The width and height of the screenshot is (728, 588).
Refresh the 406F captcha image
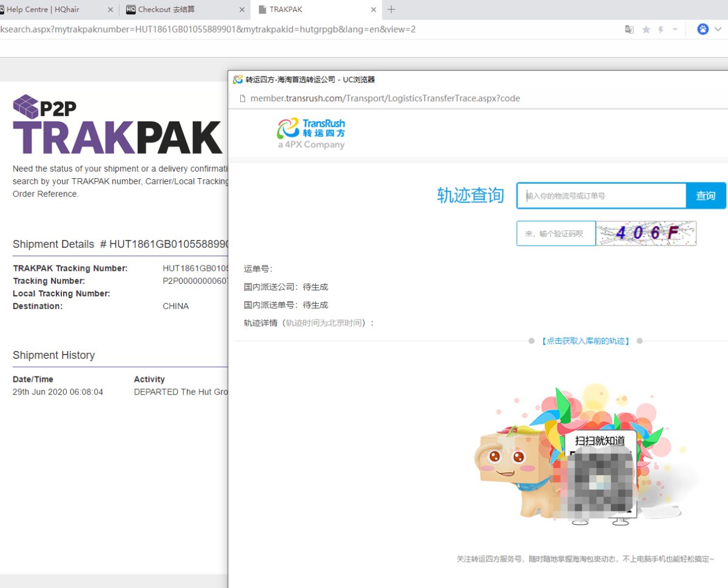tap(646, 233)
